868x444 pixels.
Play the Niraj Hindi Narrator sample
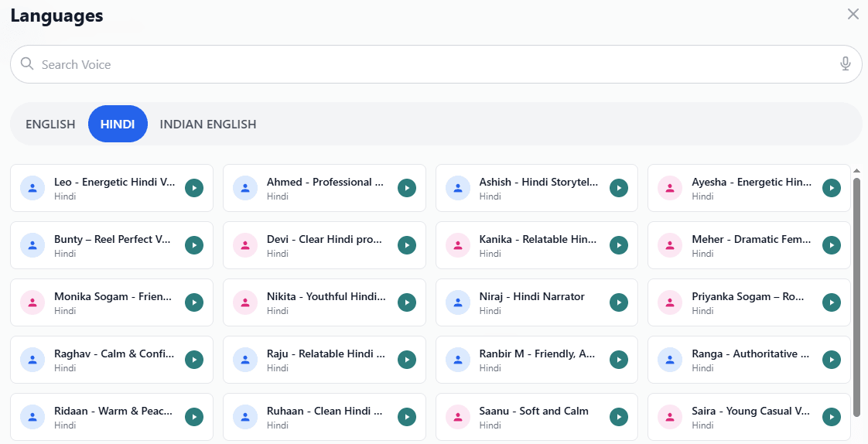point(619,302)
